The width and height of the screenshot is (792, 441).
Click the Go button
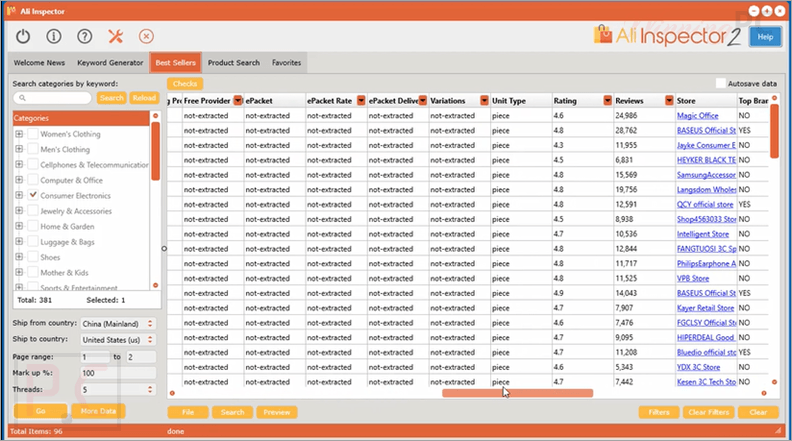pos(40,411)
